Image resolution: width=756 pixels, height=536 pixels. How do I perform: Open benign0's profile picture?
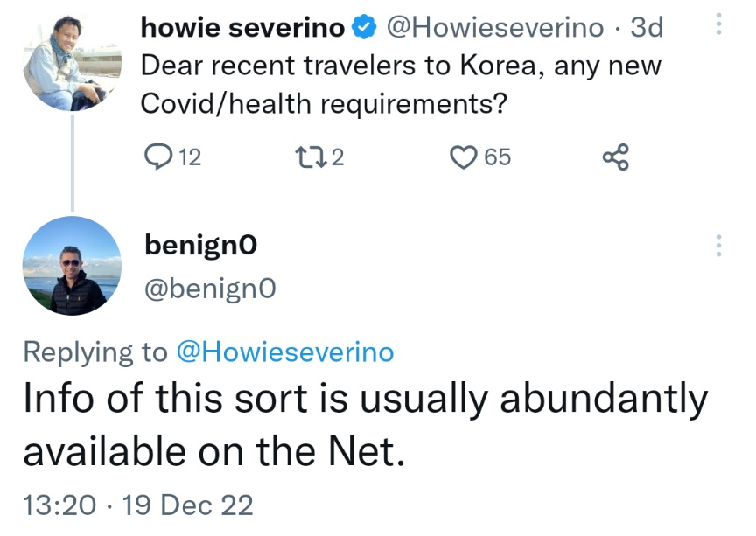72,266
